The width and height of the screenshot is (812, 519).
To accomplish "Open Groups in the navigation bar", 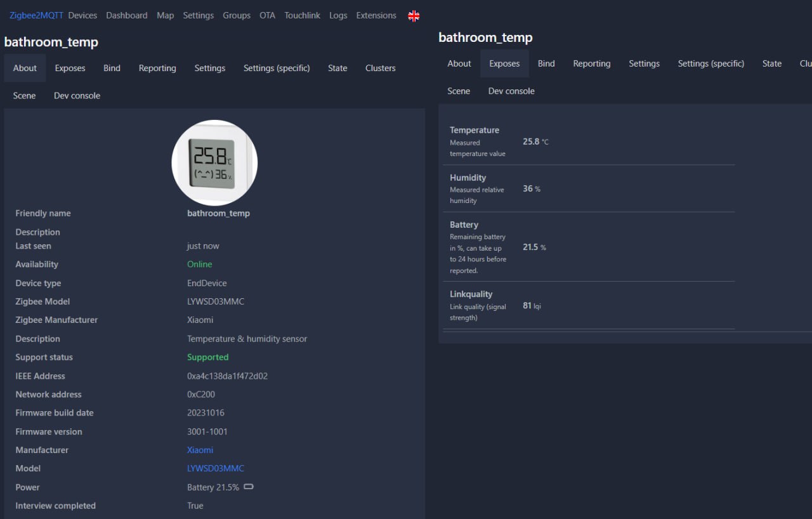I will tap(237, 15).
